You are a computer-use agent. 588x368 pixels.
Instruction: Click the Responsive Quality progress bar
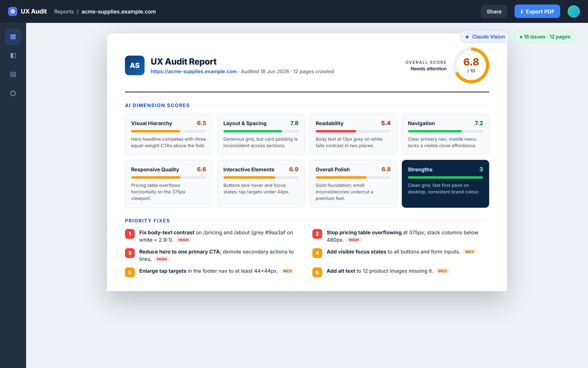[x=169, y=177]
